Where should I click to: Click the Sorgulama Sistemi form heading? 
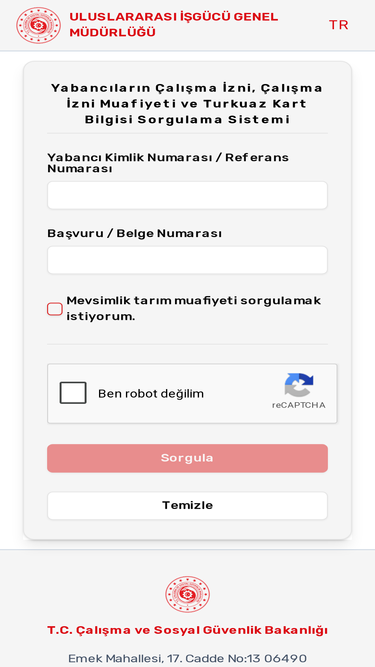coord(187,104)
